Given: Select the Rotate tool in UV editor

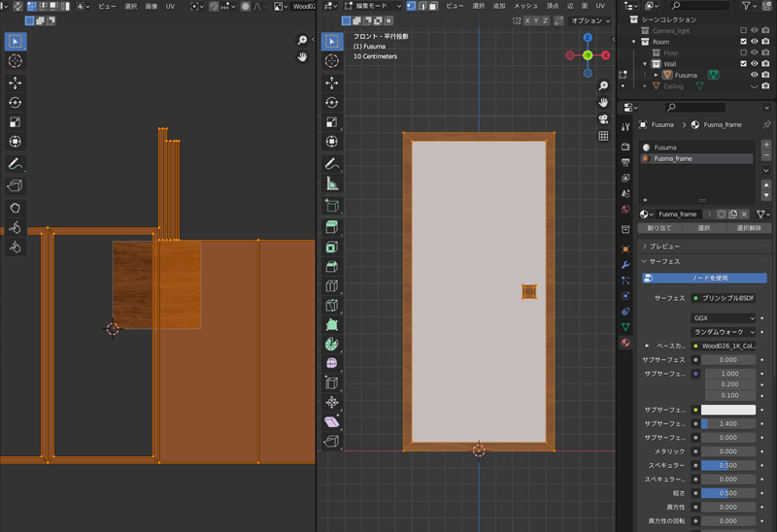Looking at the screenshot, I should coord(16,102).
